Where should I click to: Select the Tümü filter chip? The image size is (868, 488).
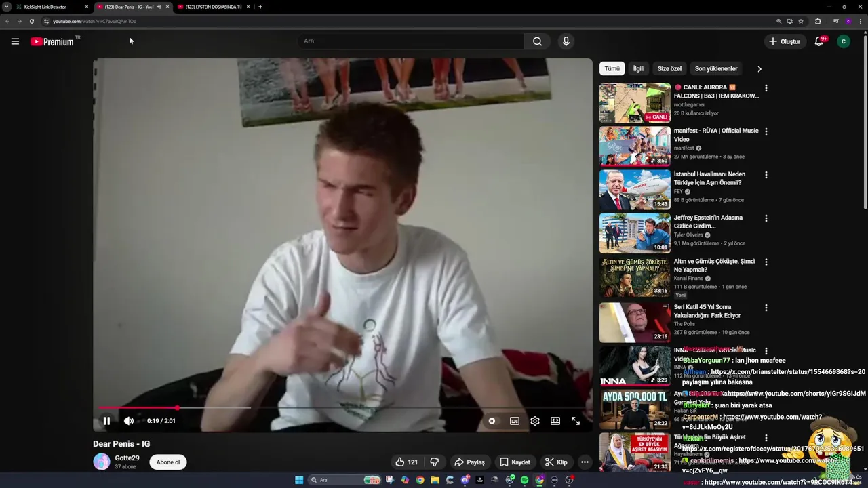[x=612, y=68]
